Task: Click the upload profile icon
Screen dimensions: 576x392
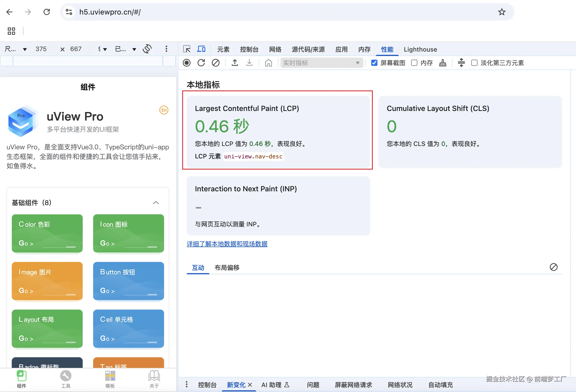Action: pyautogui.click(x=235, y=63)
